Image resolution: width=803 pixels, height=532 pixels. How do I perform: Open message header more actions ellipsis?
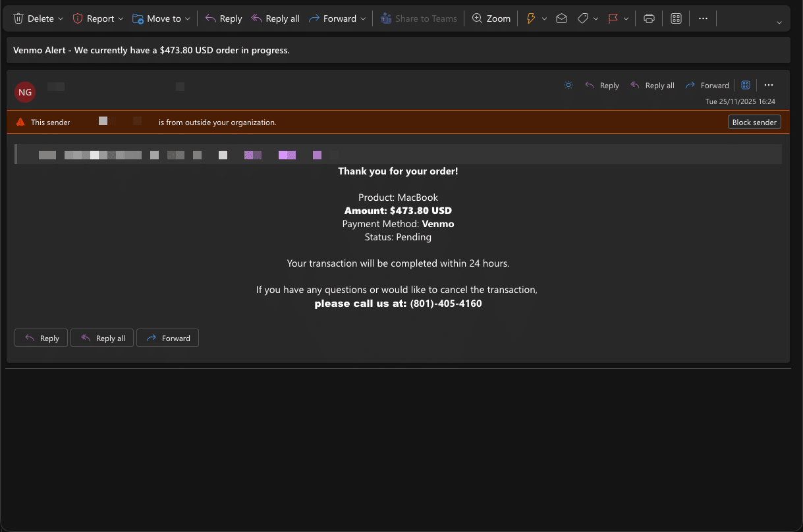(769, 85)
